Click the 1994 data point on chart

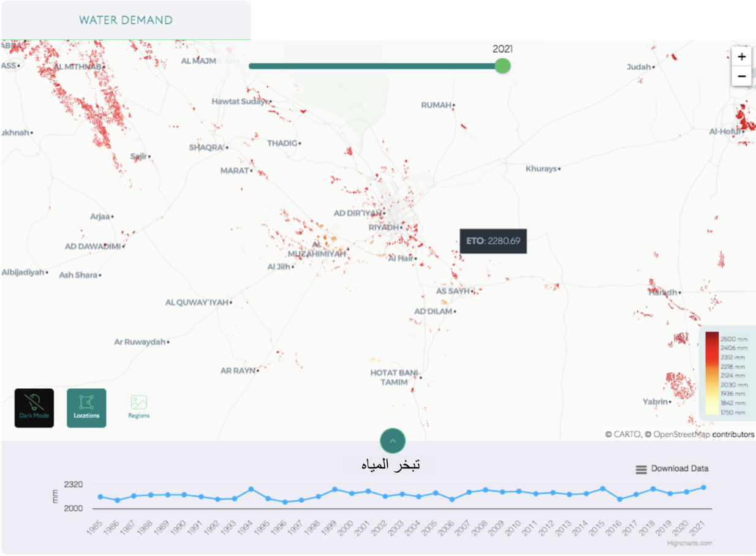click(x=251, y=489)
